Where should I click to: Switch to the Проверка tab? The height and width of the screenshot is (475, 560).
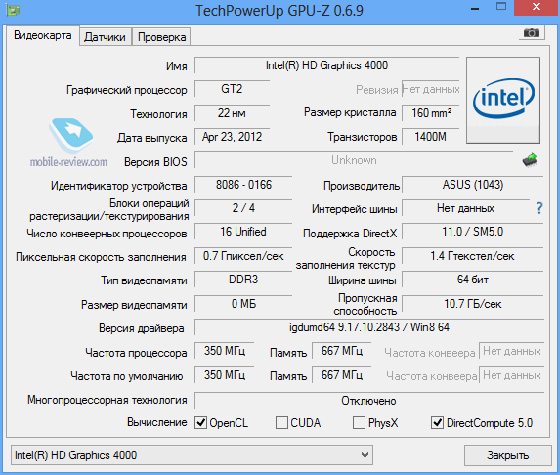pos(161,37)
